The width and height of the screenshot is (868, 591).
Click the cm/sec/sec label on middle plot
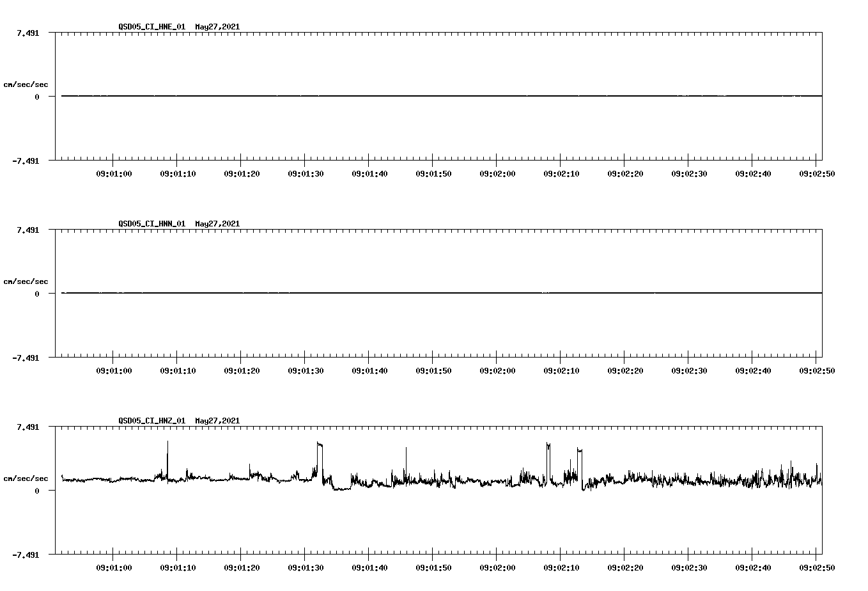26,281
